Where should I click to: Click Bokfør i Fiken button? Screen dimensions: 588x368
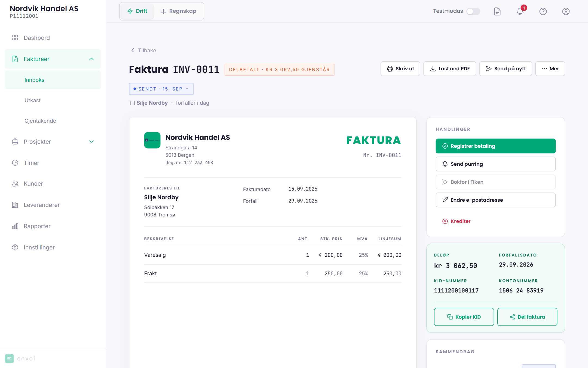[495, 182]
